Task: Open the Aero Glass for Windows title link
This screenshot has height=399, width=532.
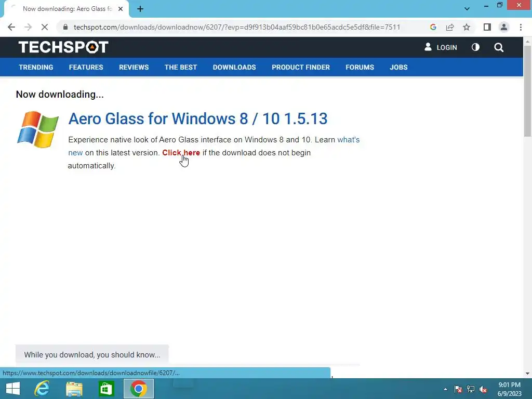Action: click(198, 118)
